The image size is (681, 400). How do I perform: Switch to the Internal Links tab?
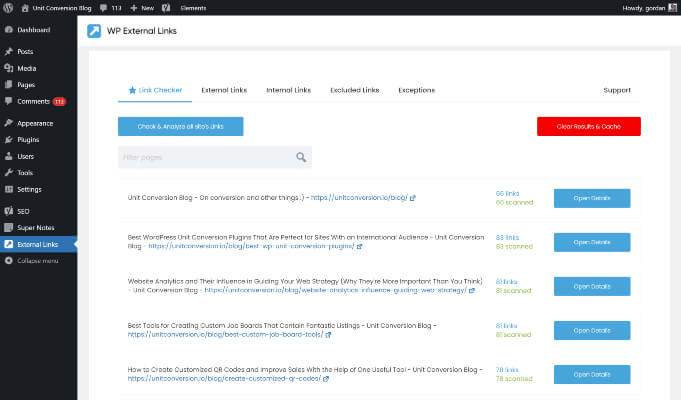288,90
